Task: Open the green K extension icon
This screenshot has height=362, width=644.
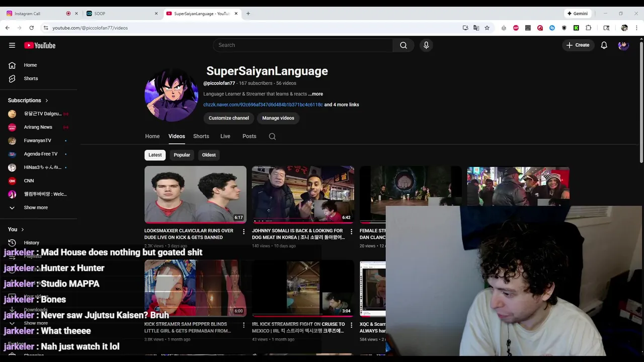Action: click(576, 28)
